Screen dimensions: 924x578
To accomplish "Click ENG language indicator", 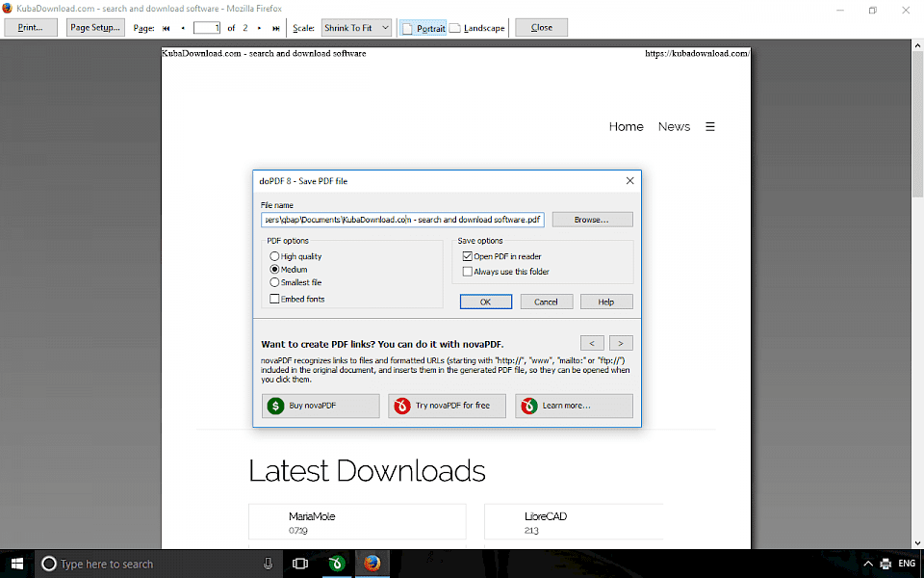I will [907, 564].
